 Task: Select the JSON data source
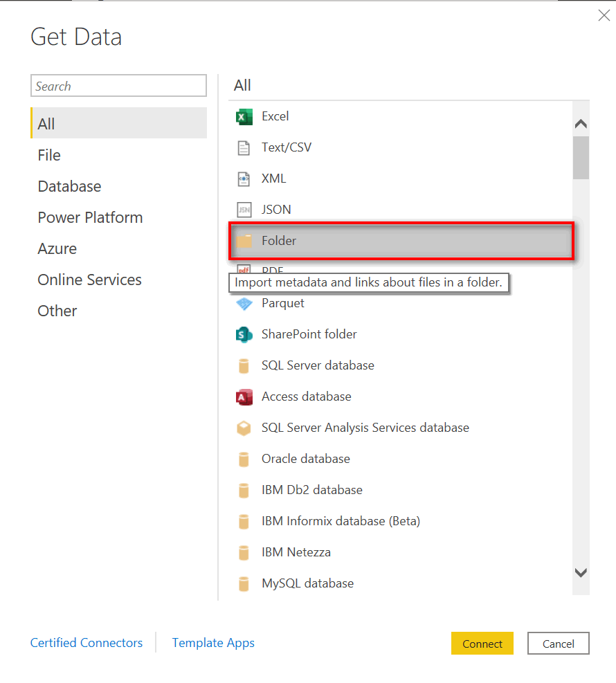pyautogui.click(x=400, y=210)
